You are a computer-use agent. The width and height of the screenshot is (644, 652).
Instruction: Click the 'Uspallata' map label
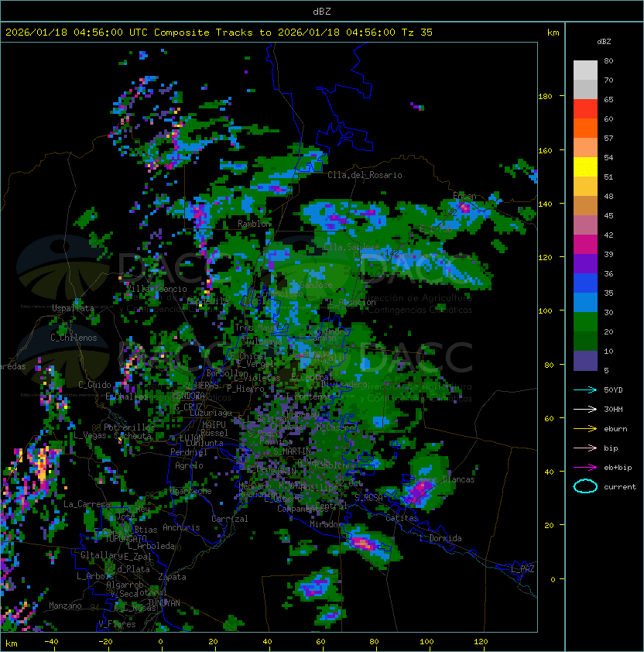[73, 308]
